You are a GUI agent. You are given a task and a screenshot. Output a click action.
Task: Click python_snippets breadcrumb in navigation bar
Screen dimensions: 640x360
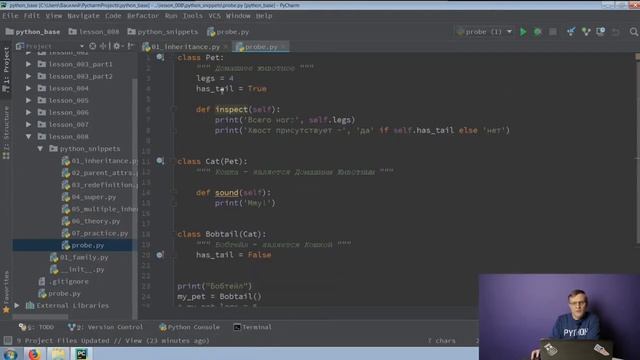click(162, 32)
